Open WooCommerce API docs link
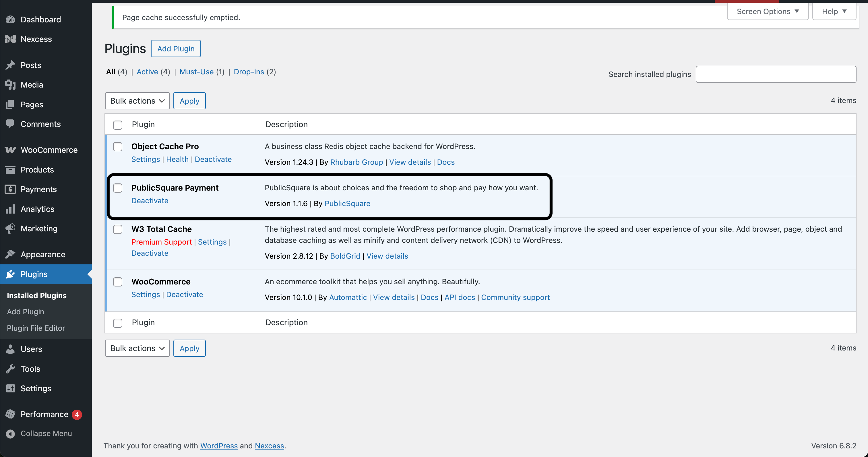The width and height of the screenshot is (868, 457). tap(460, 297)
